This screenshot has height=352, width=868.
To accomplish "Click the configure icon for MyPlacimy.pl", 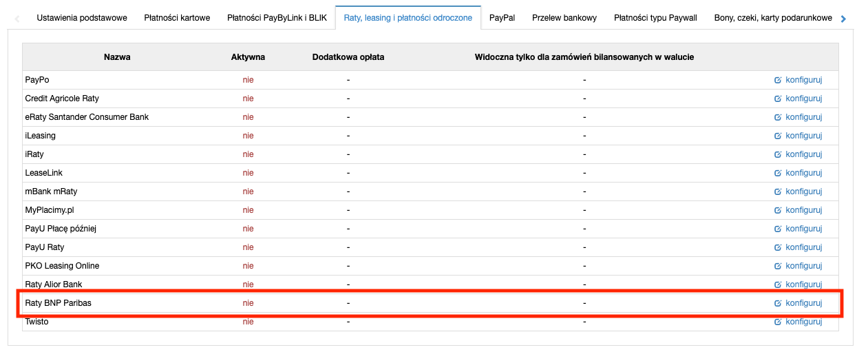I will tap(778, 210).
